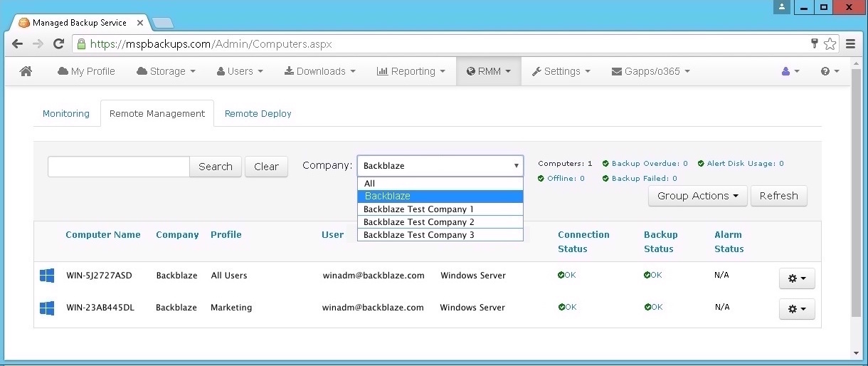Click the Alarm Status column header
The width and height of the screenshot is (868, 366).
(x=729, y=242)
